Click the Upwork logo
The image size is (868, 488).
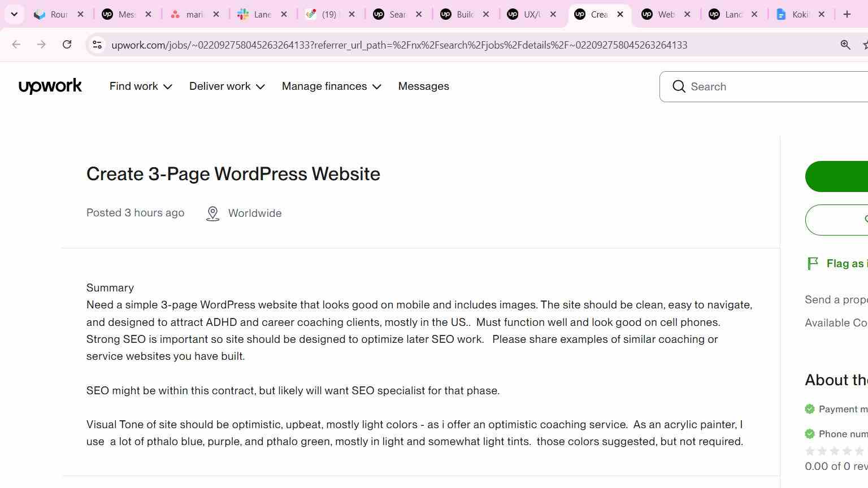pos(50,86)
